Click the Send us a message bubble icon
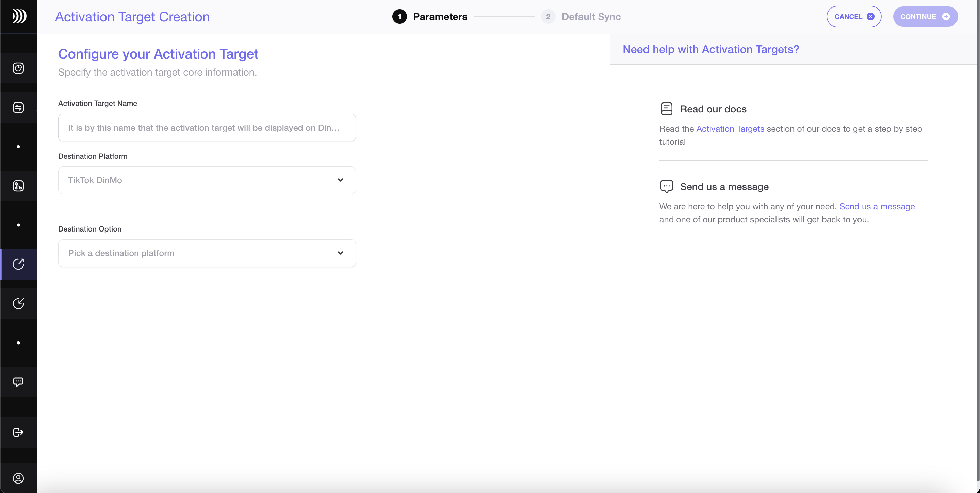 pos(667,187)
